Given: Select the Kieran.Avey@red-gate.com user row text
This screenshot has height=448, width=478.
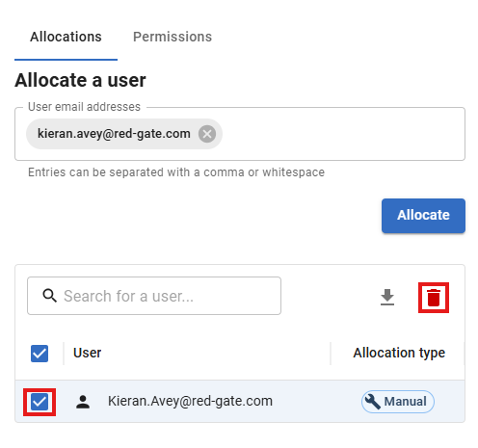Looking at the screenshot, I should (x=190, y=401).
